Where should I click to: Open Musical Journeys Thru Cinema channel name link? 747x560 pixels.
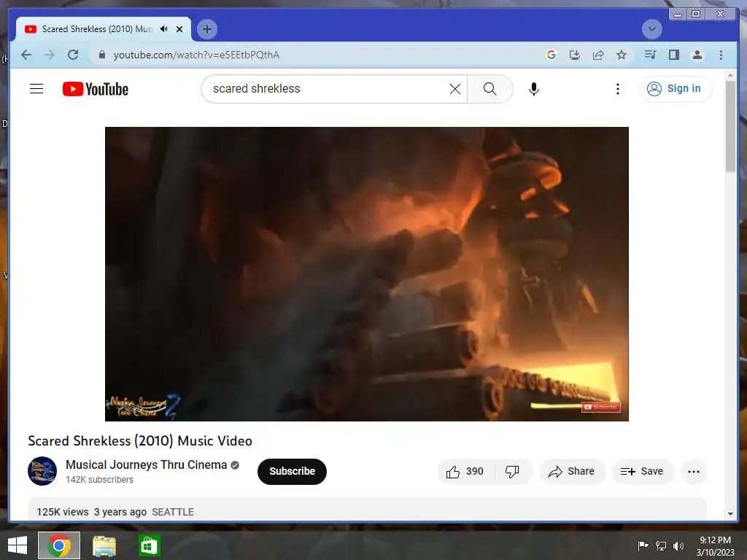point(146,464)
